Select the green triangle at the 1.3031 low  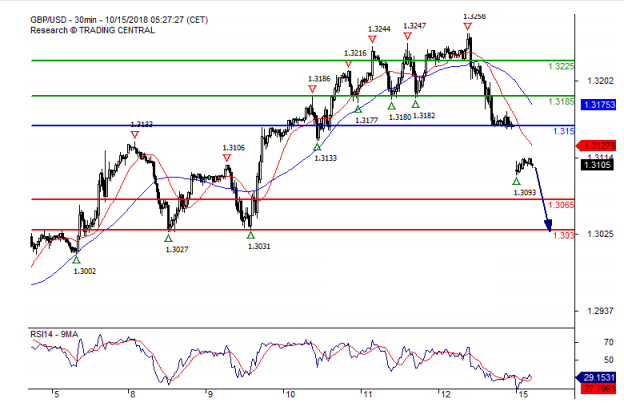coord(251,234)
